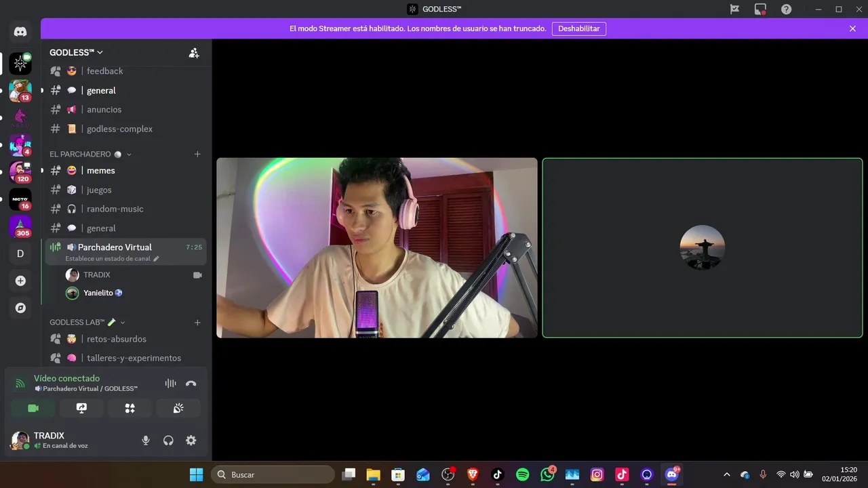868x488 pixels.
Task: Open the server with 305 notifications badge
Action: pos(20,226)
